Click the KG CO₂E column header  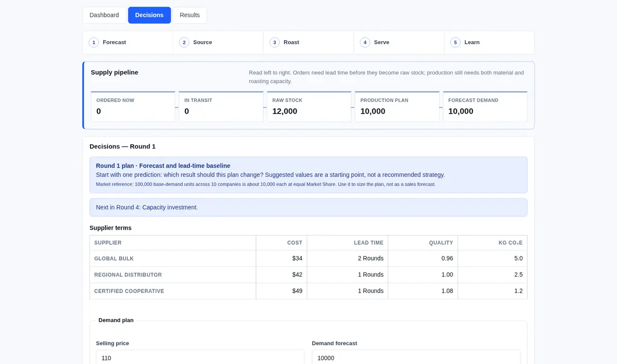(x=493, y=243)
